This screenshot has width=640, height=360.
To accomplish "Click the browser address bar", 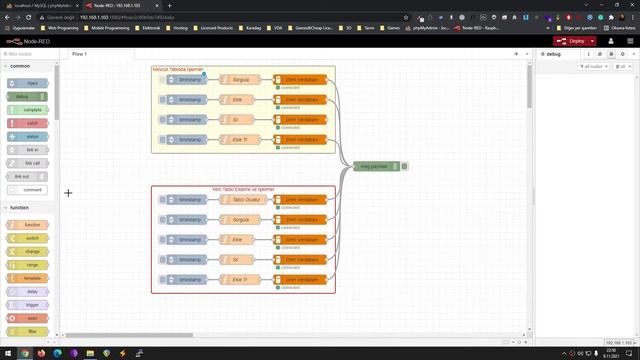I will pyautogui.click(x=220, y=18).
